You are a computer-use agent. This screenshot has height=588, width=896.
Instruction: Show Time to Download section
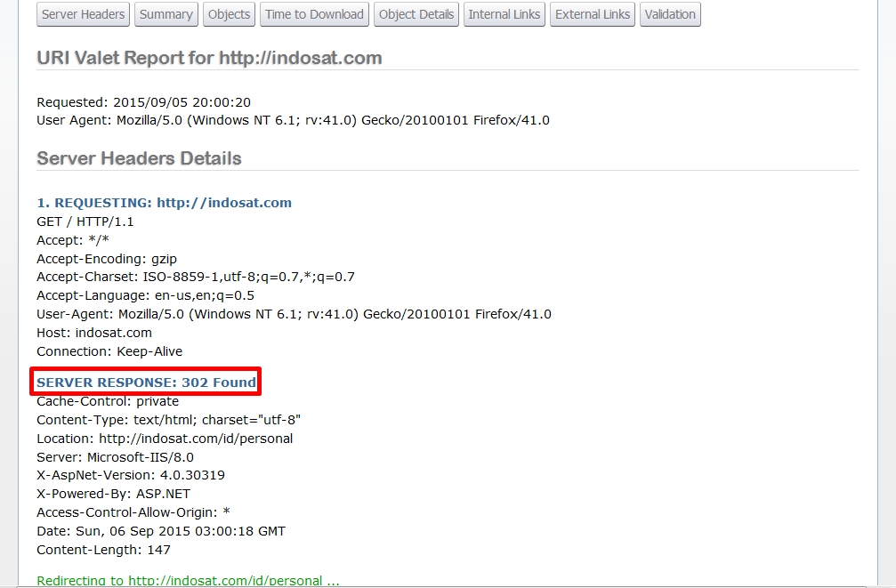(x=314, y=14)
